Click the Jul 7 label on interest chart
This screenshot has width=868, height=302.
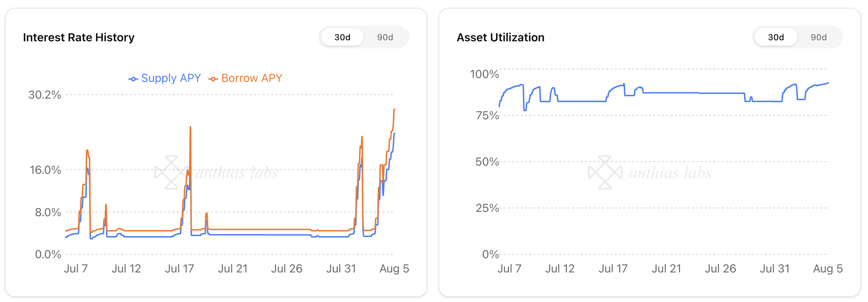pyautogui.click(x=76, y=269)
